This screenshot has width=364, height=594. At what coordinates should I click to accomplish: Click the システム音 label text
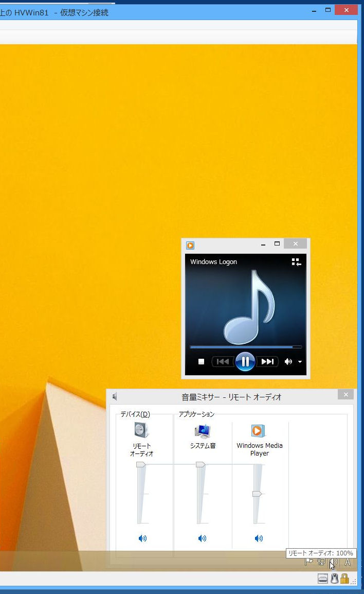203,446
